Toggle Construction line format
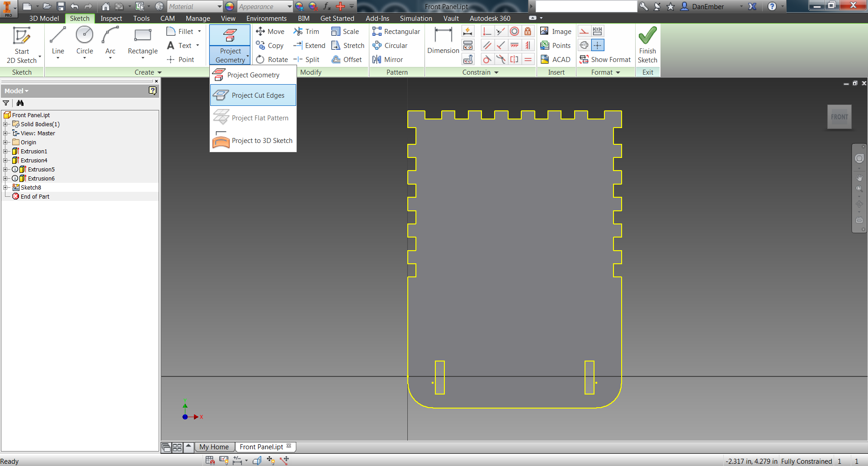 (584, 31)
